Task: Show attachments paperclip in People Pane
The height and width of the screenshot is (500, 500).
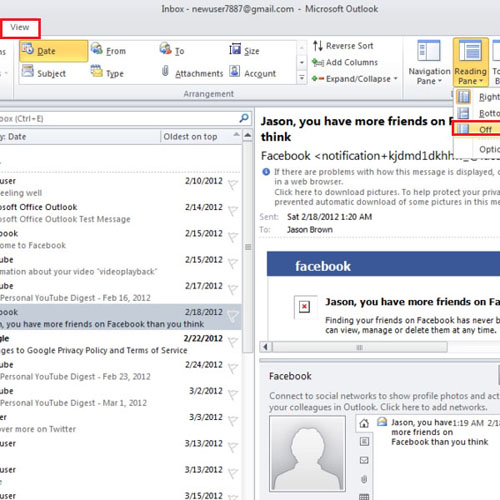Action: tap(364, 479)
